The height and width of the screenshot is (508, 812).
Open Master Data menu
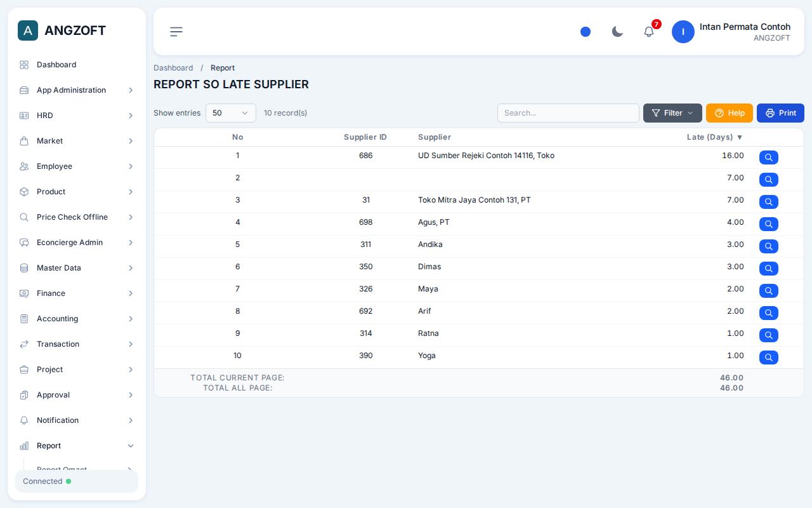click(77, 268)
